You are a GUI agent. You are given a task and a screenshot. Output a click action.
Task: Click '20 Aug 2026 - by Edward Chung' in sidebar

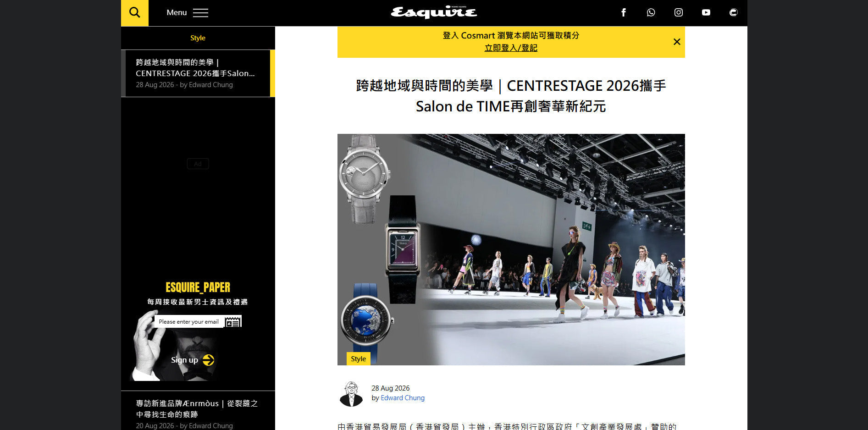pyautogui.click(x=184, y=426)
